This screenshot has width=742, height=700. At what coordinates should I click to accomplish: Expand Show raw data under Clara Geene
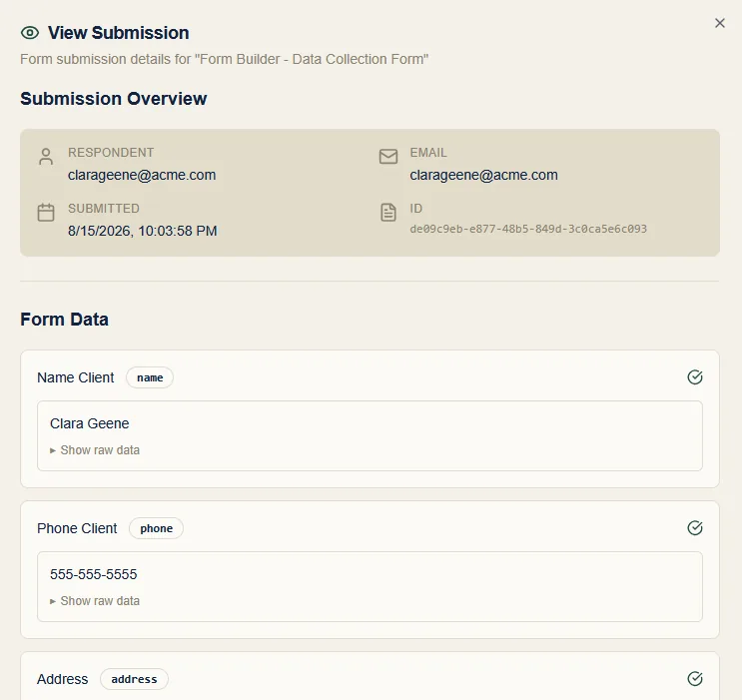(x=95, y=450)
